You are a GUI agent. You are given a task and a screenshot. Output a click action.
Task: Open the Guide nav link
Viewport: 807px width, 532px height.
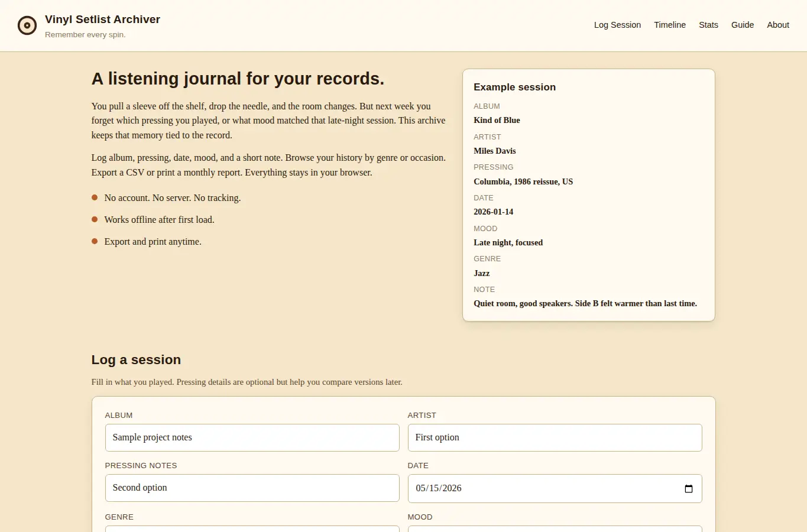pyautogui.click(x=743, y=25)
